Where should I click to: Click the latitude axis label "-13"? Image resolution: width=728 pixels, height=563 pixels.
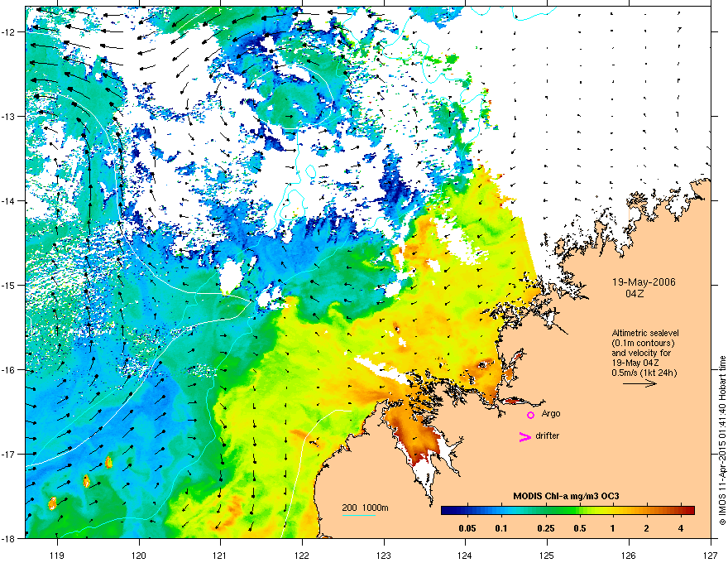8,116
